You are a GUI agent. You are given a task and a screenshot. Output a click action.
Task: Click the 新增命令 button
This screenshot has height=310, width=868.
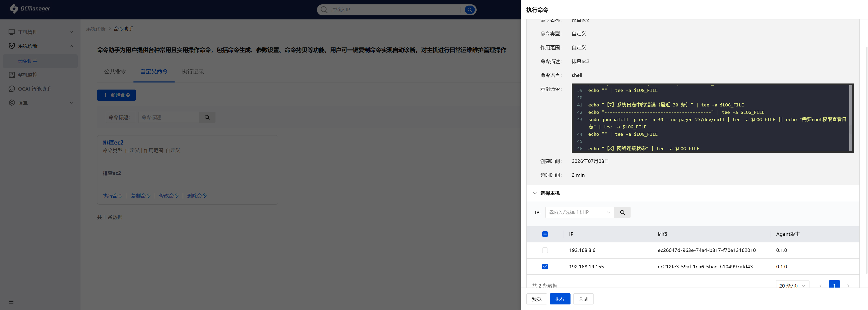point(116,95)
